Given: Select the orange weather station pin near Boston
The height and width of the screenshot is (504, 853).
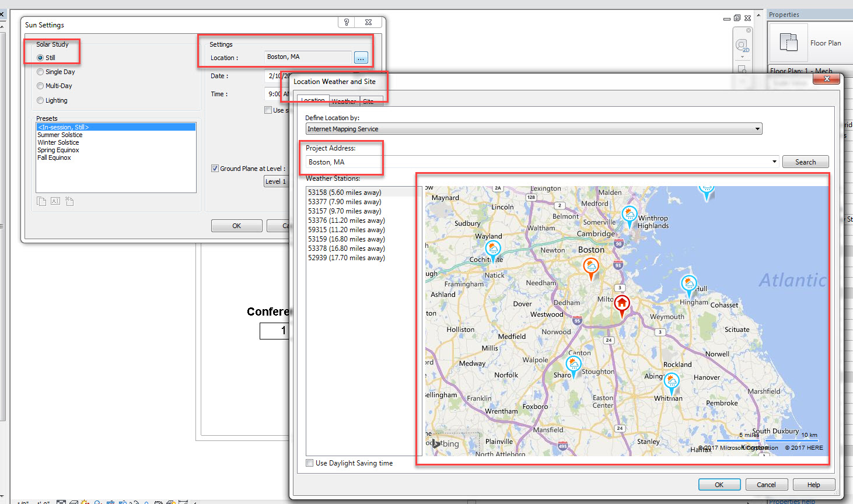Looking at the screenshot, I should 591,267.
